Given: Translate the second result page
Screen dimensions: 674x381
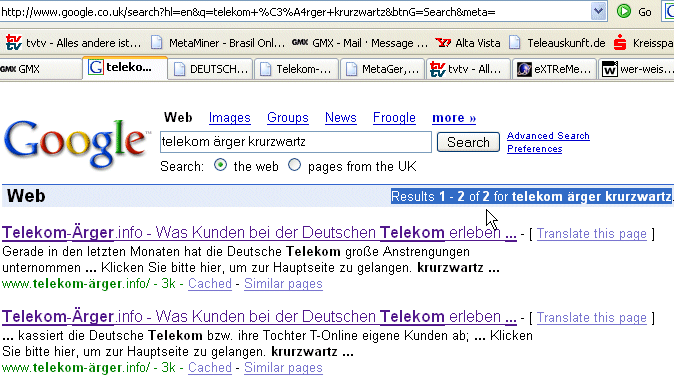Looking at the screenshot, I should (591, 317).
